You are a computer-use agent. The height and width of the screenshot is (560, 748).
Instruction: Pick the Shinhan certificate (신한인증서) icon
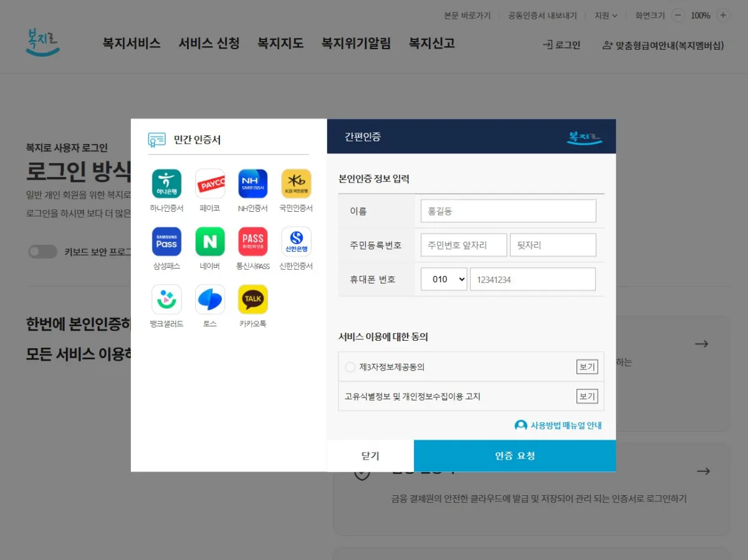coord(296,242)
